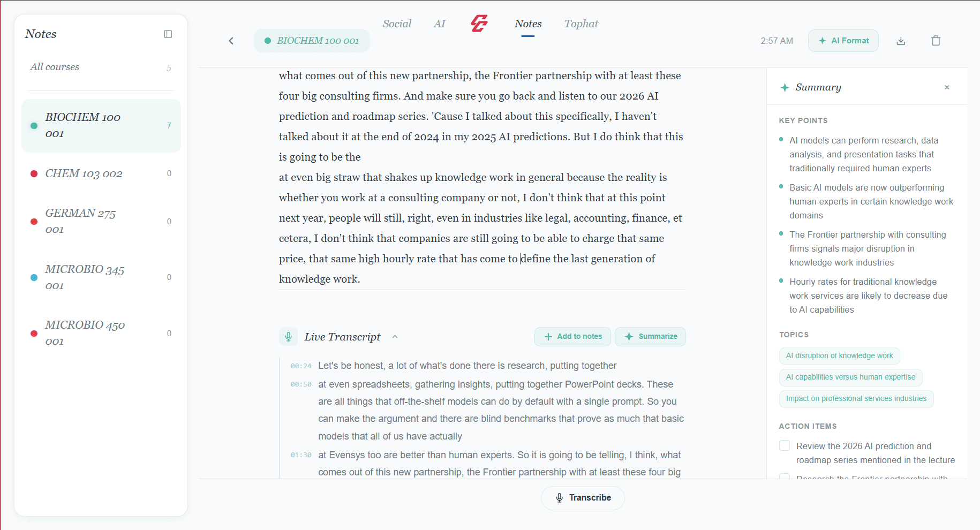Select the AI disruption of knowledge work topic tag
980x530 pixels.
839,355
